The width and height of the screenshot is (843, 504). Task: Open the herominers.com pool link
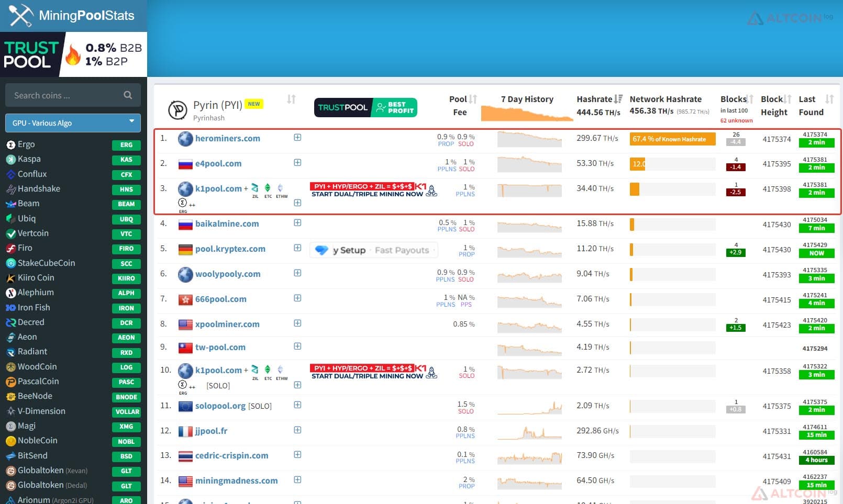[228, 138]
